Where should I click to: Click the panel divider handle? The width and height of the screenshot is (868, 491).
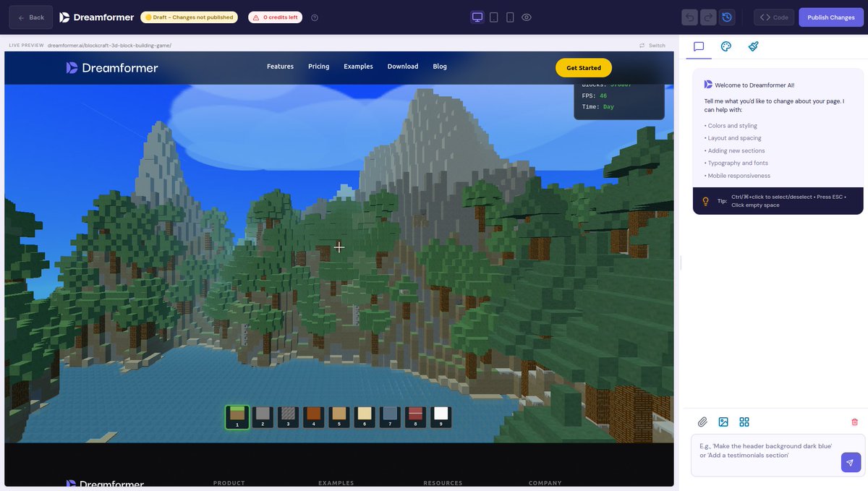tap(681, 262)
